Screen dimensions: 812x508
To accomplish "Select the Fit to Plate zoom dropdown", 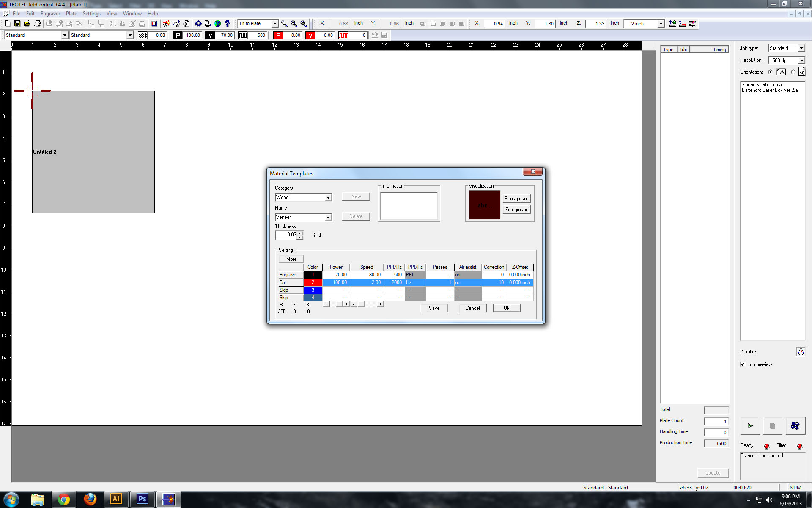I will point(258,23).
